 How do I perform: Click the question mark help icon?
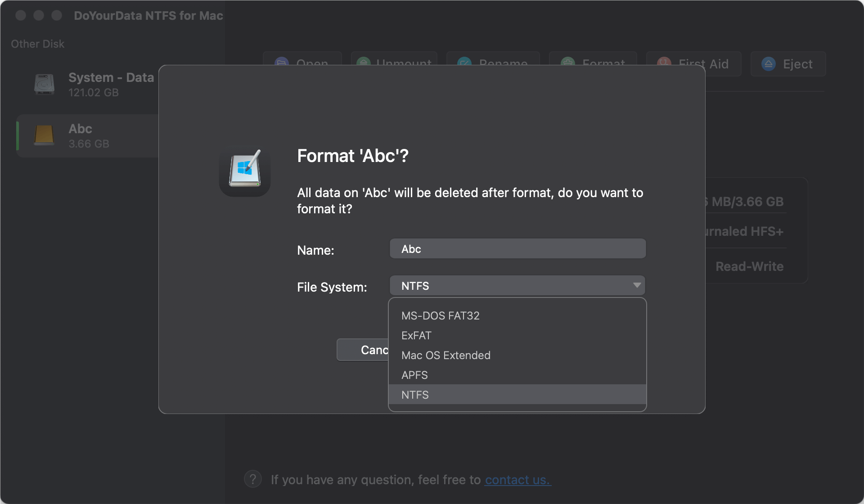tap(253, 479)
